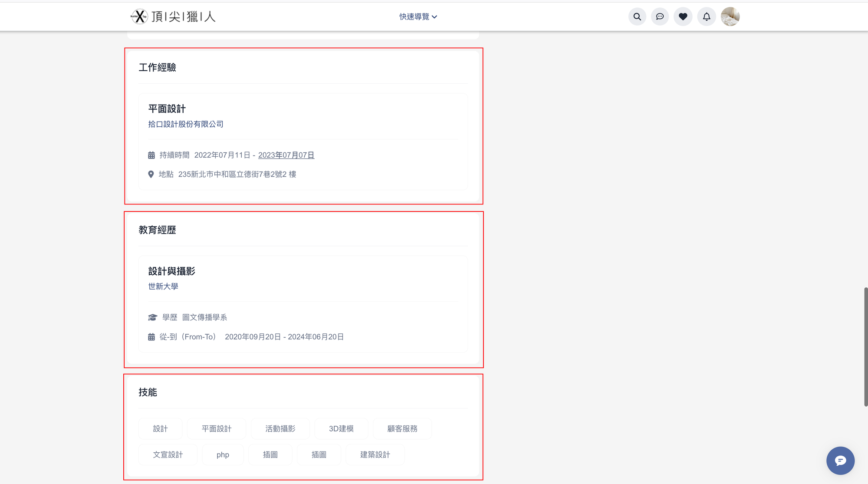
Task: Expand the 快速導覽 dropdown menu
Action: (x=414, y=16)
